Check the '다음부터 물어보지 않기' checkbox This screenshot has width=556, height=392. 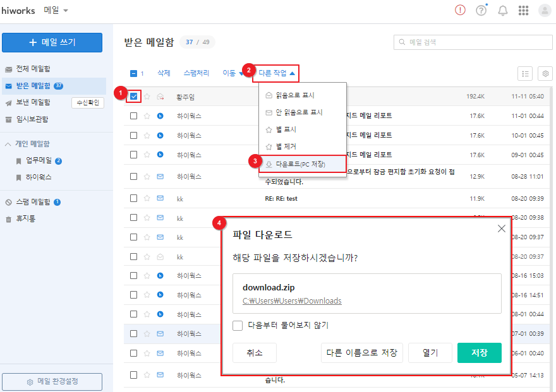tap(238, 326)
